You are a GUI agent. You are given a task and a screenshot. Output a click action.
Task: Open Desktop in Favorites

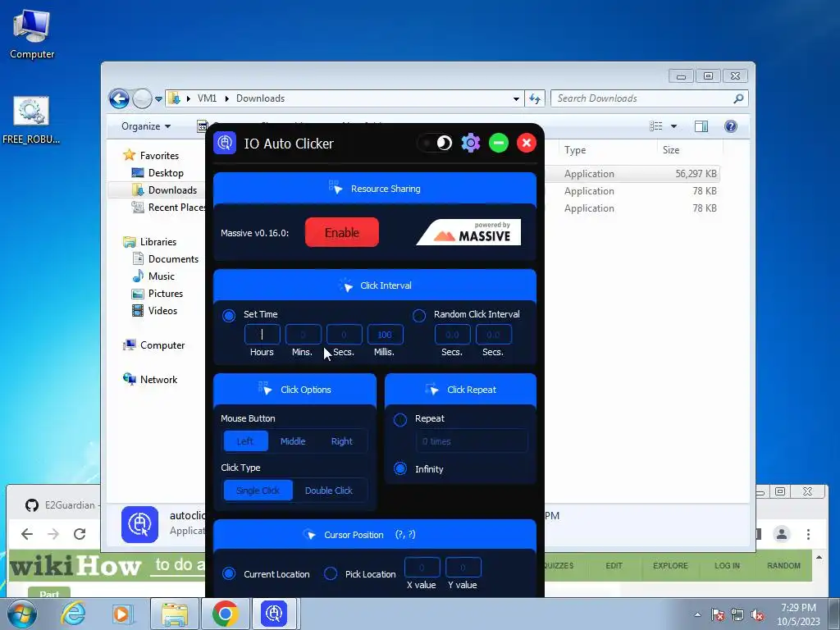click(166, 173)
